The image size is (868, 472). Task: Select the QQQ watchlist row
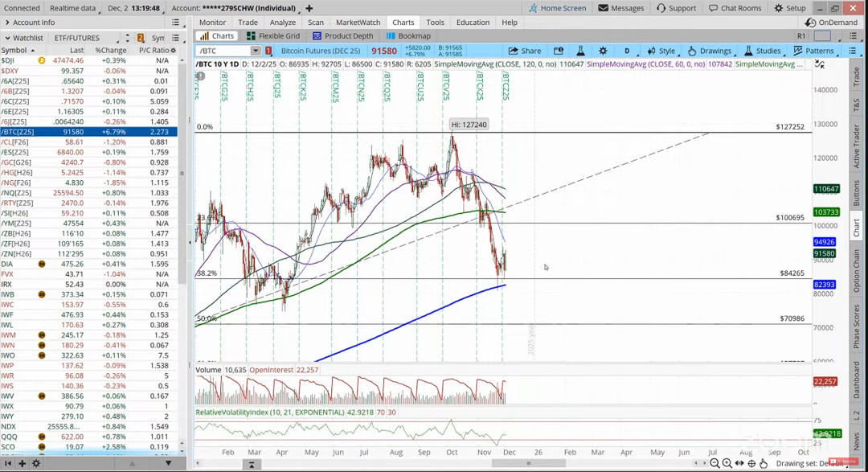tap(88, 437)
